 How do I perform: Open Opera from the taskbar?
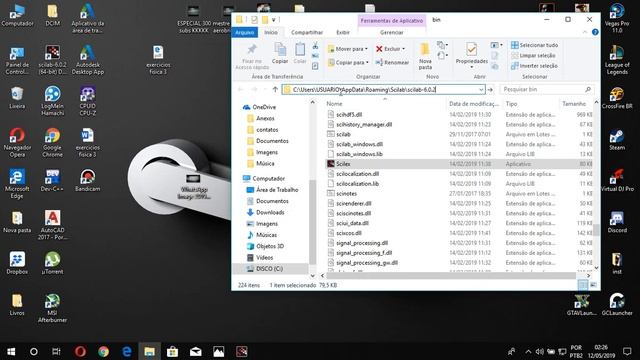tap(80, 351)
